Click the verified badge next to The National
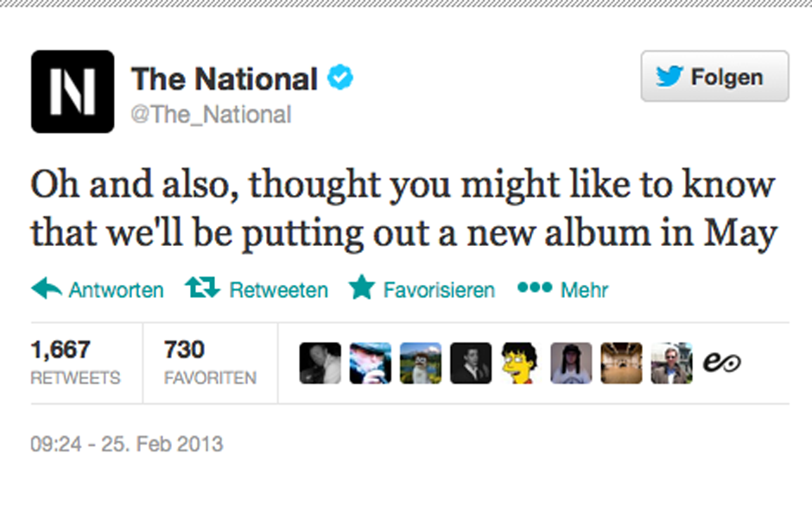 tap(339, 77)
